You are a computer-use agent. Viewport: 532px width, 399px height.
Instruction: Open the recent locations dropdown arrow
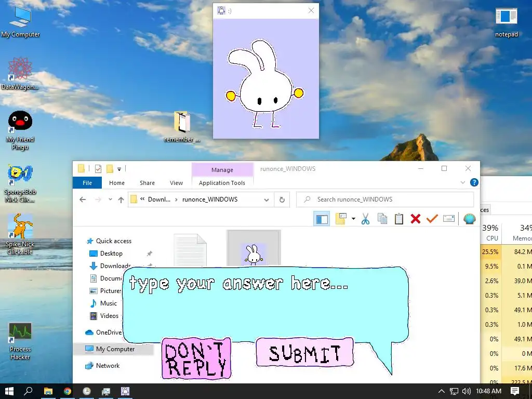[x=110, y=199]
